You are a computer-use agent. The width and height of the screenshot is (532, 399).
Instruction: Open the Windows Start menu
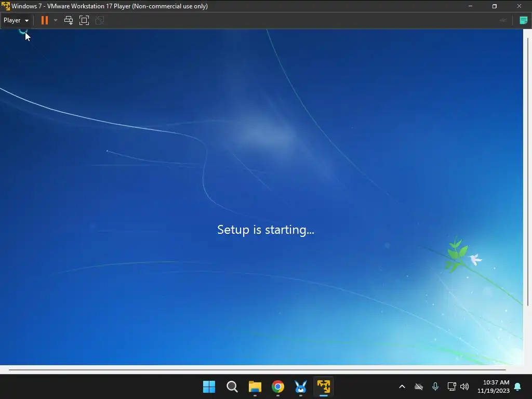(209, 387)
